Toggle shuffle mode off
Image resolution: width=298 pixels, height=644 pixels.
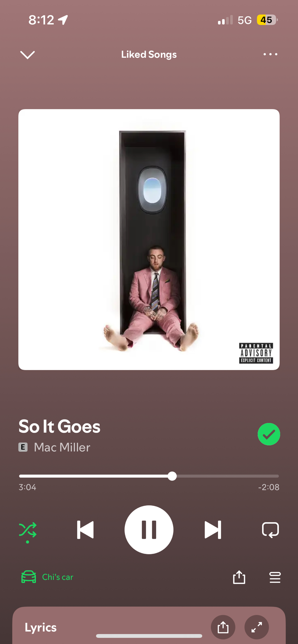click(x=28, y=531)
